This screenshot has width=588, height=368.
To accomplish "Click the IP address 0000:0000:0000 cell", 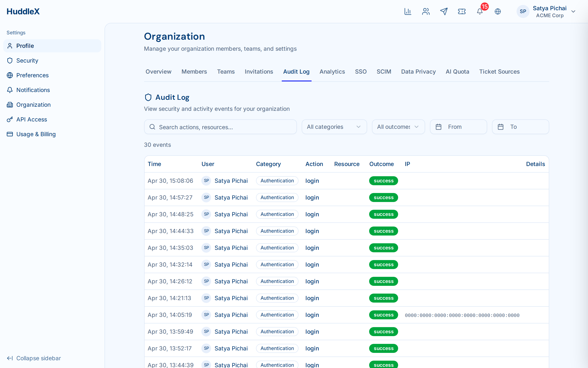I will [x=462, y=315].
